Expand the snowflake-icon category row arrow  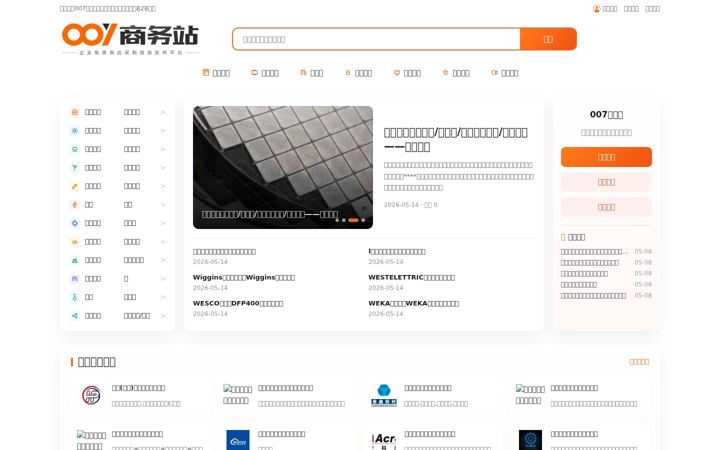(x=163, y=131)
